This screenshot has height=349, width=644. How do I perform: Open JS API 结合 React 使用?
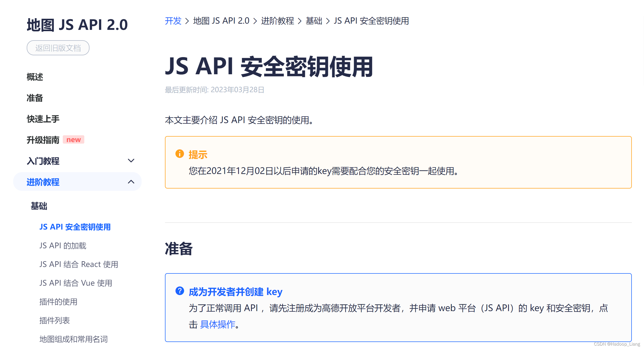click(x=79, y=264)
